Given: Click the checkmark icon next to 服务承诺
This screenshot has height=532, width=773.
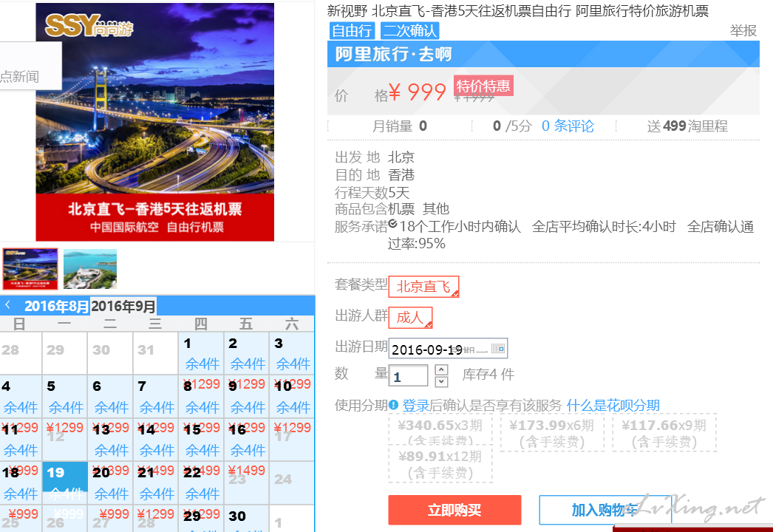Looking at the screenshot, I should pyautogui.click(x=392, y=224).
